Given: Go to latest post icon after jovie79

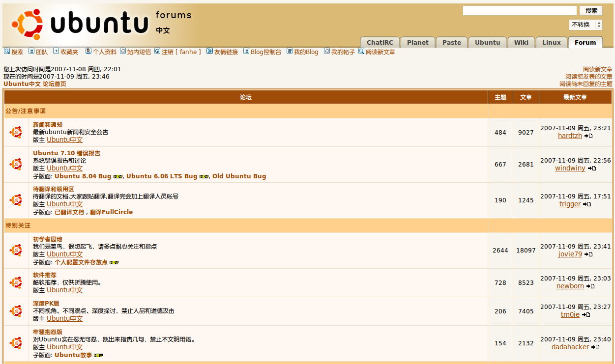Looking at the screenshot, I should click(x=588, y=254).
